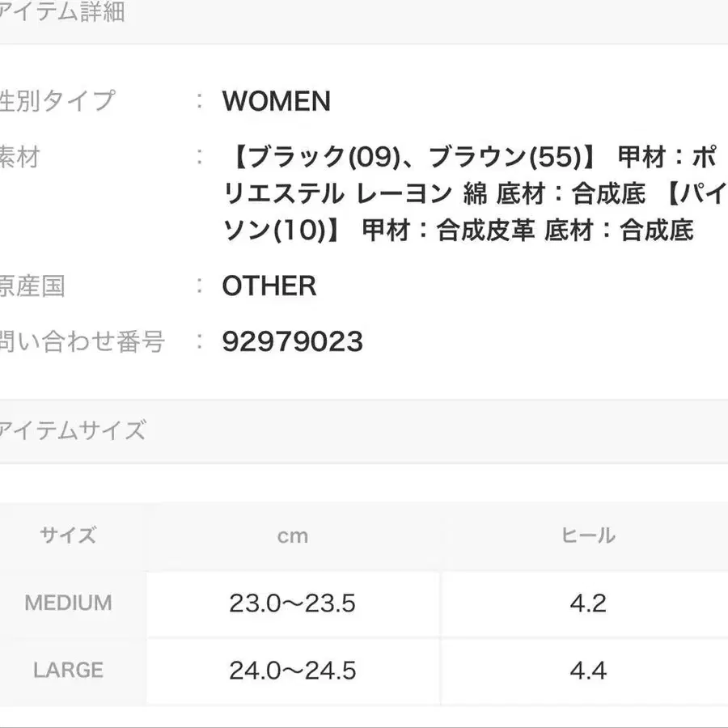This screenshot has width=728, height=728.
Task: Click the アイテム詳細 section header
Action: [x=62, y=14]
